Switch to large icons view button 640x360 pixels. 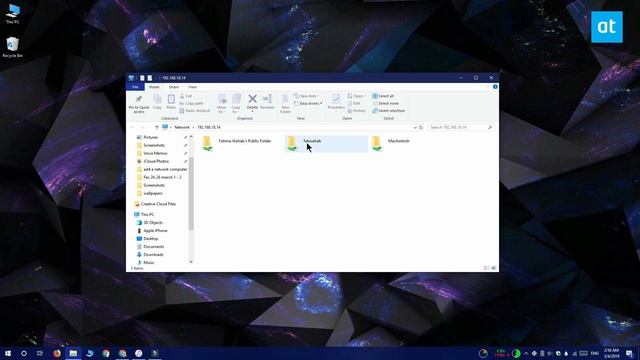coord(494,268)
